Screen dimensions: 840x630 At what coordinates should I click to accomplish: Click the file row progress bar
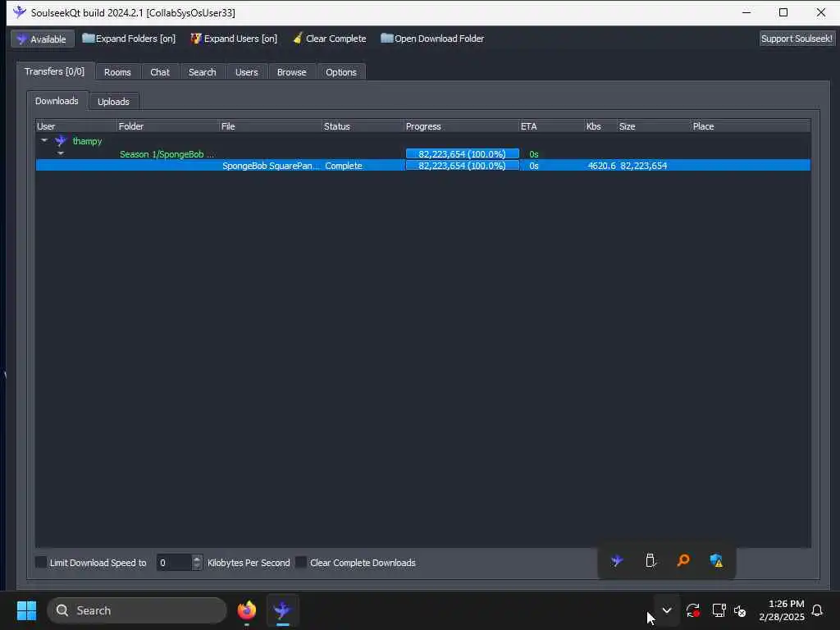(463, 166)
